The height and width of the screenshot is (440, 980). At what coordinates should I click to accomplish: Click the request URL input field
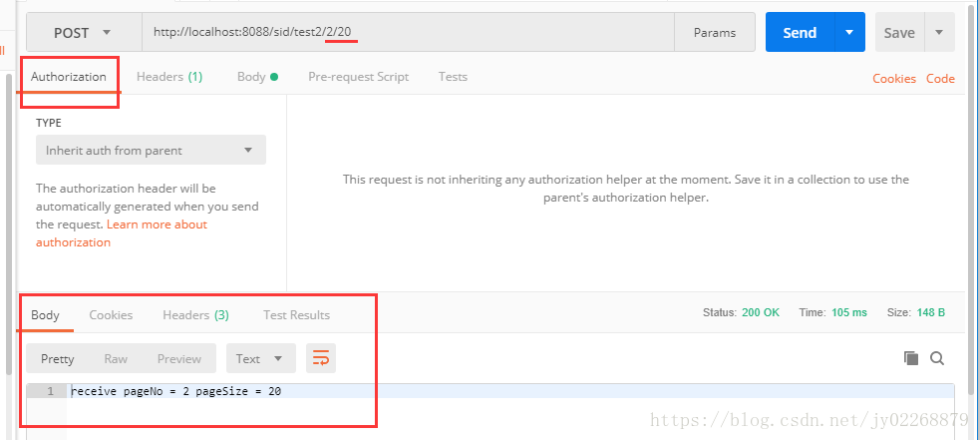pos(408,33)
